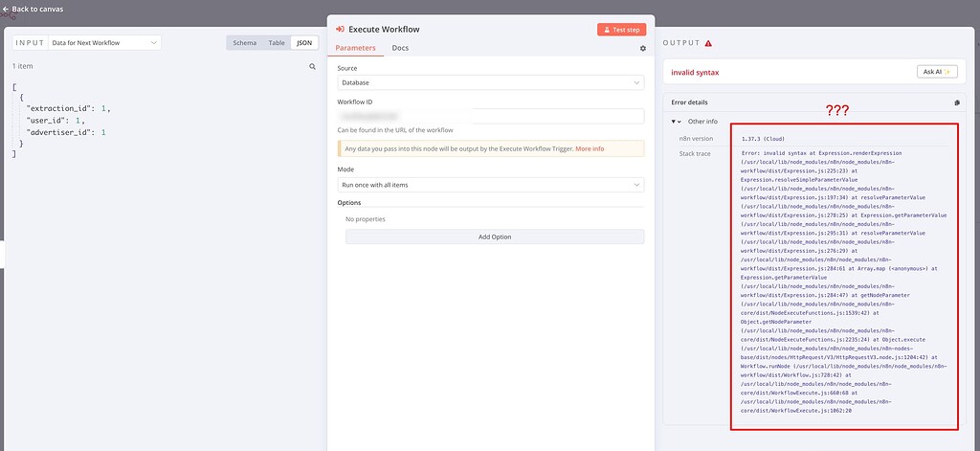Click the 'Can be found in the URL' hint
The height and width of the screenshot is (451, 980).
click(x=395, y=130)
